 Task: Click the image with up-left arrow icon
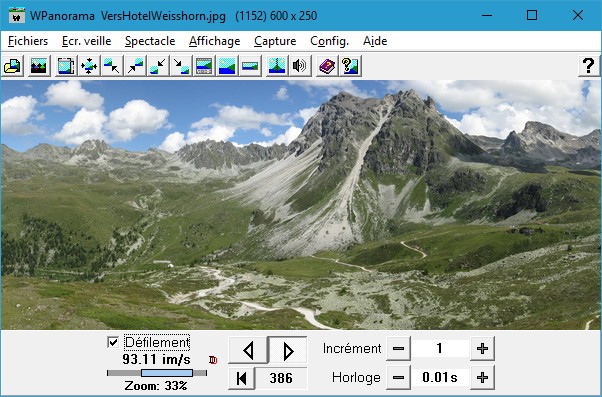tap(112, 66)
